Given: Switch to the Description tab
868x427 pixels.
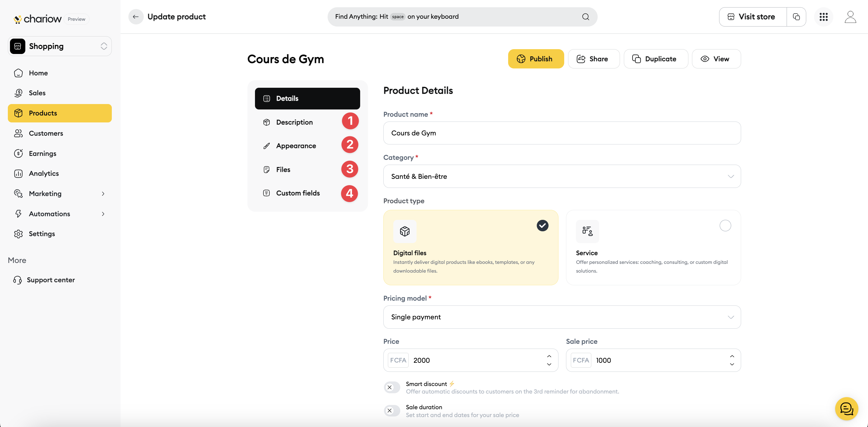Looking at the screenshot, I should (x=307, y=122).
